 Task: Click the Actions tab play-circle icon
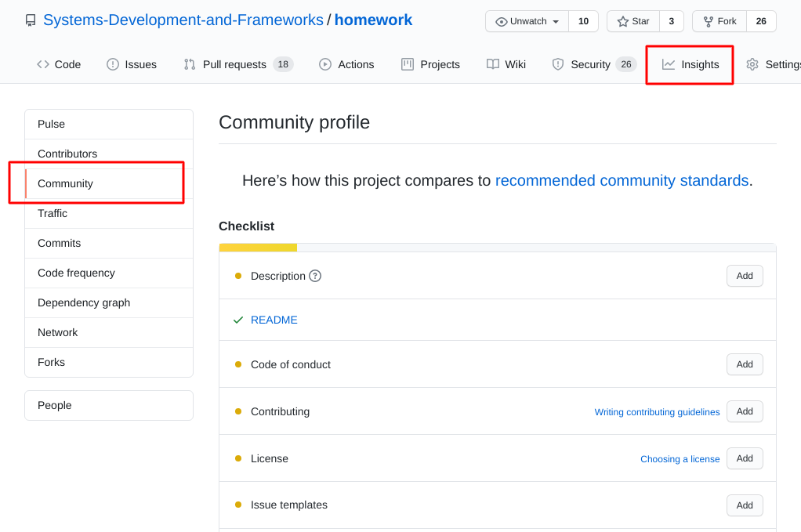[325, 64]
